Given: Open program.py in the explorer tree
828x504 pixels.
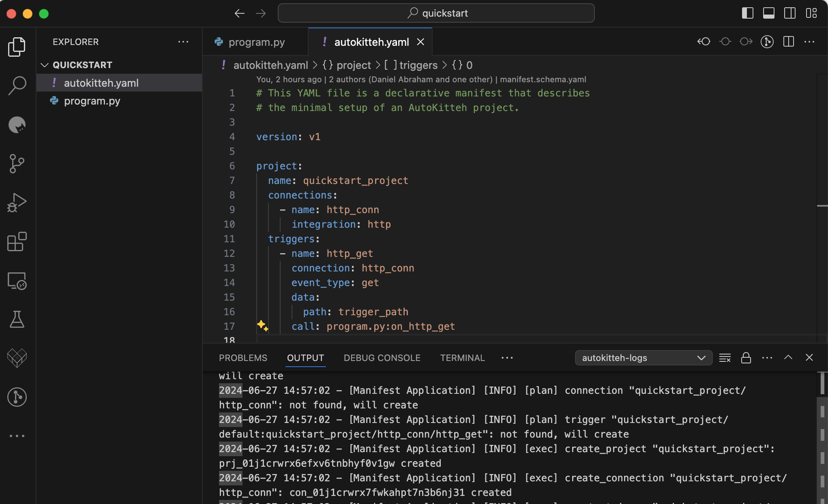Looking at the screenshot, I should [x=119, y=100].
